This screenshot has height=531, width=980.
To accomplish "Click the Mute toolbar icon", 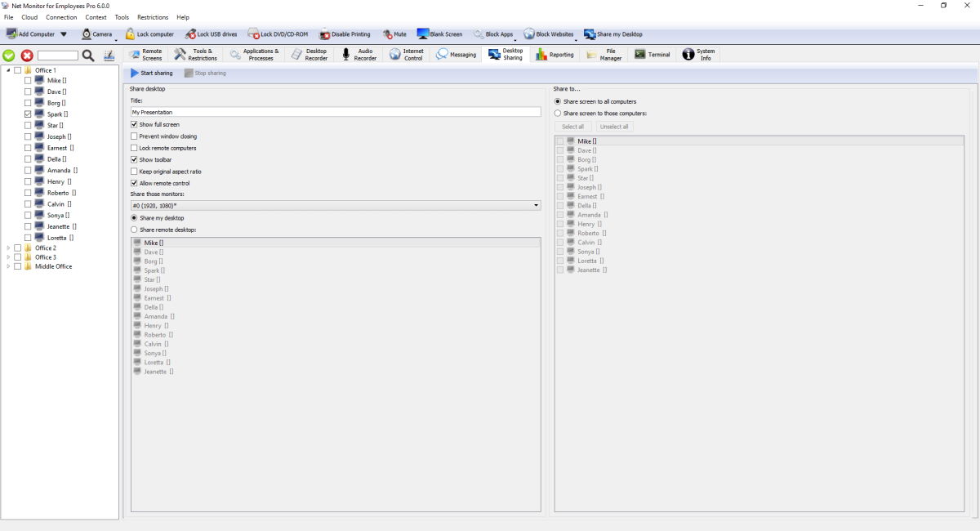I will point(388,34).
